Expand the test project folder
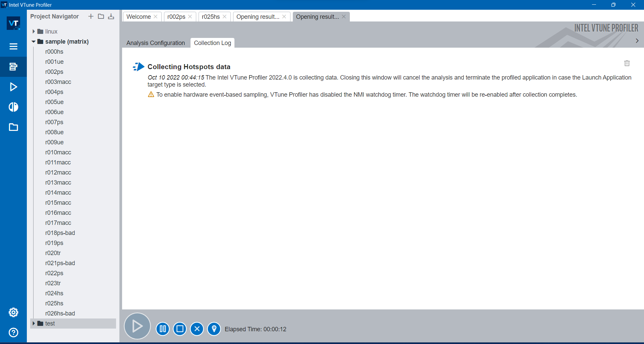This screenshot has height=344, width=644. pyautogui.click(x=34, y=324)
